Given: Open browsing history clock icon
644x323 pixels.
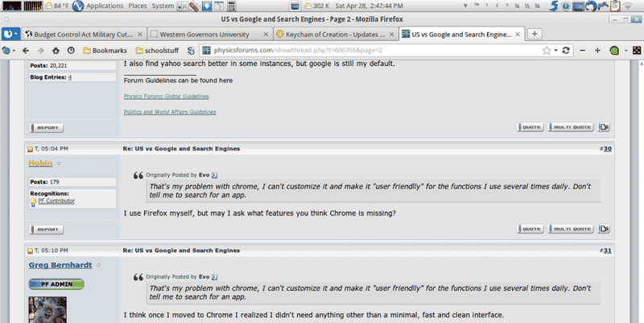Looking at the screenshot, I should 71,51.
